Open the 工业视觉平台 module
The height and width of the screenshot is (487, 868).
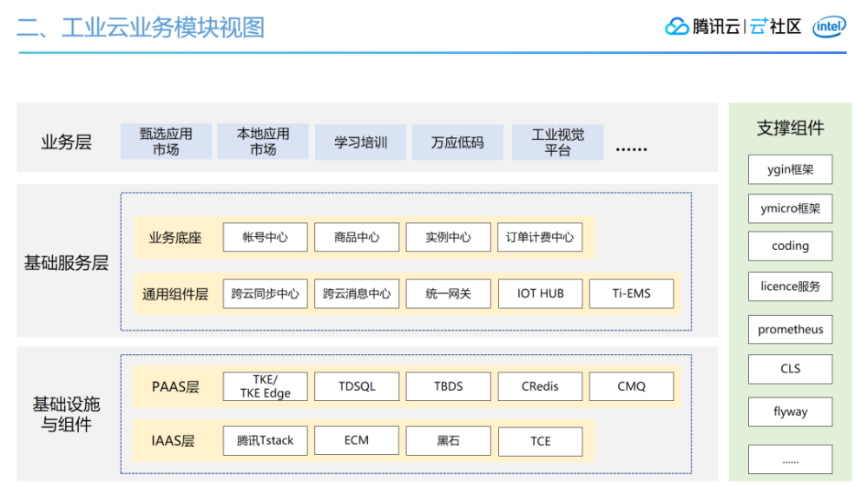coord(557,142)
